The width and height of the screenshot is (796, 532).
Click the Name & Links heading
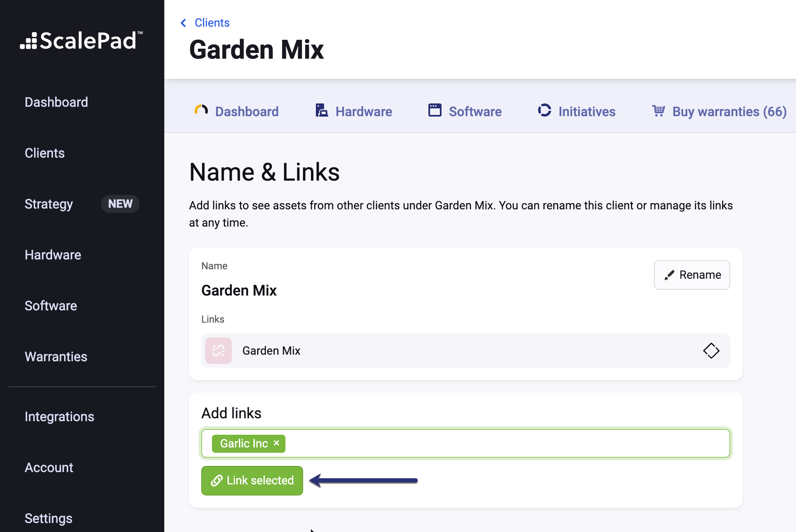(265, 172)
